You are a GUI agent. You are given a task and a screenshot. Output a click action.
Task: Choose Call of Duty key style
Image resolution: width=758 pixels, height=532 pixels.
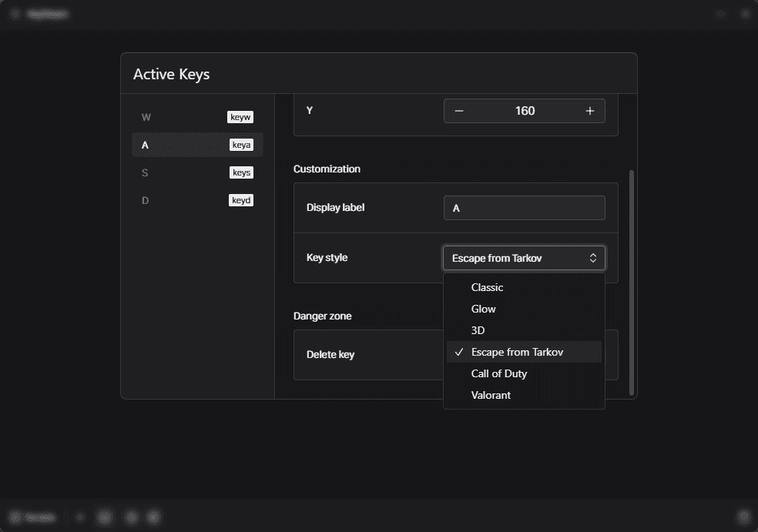click(x=498, y=373)
